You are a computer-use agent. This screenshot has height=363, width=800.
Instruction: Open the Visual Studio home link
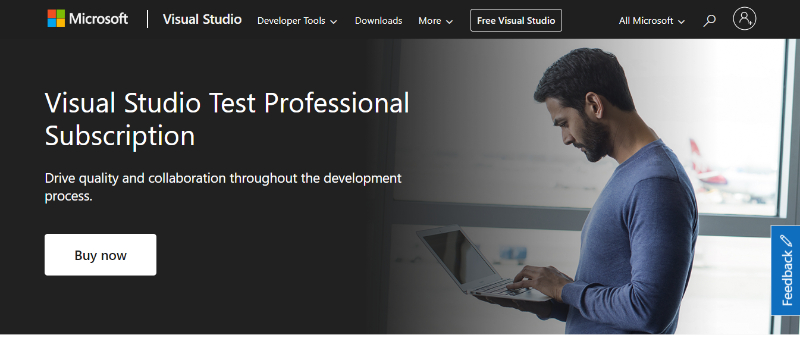[202, 19]
